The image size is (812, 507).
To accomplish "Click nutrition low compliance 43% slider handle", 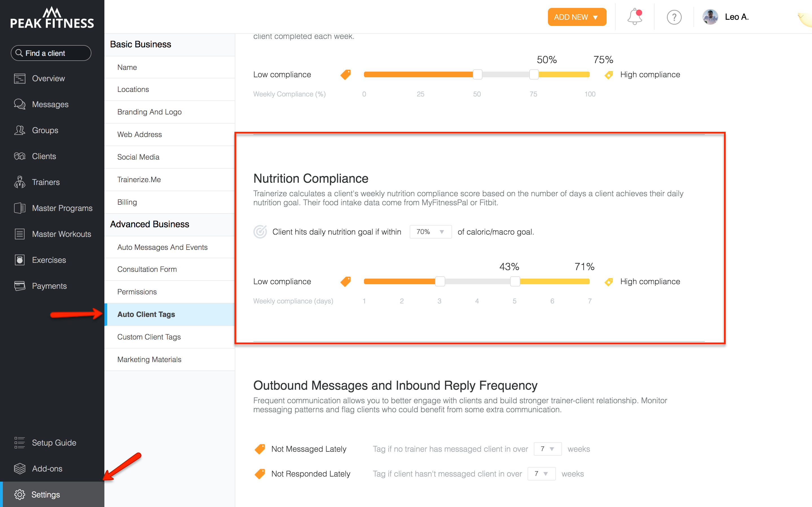I will click(x=440, y=281).
